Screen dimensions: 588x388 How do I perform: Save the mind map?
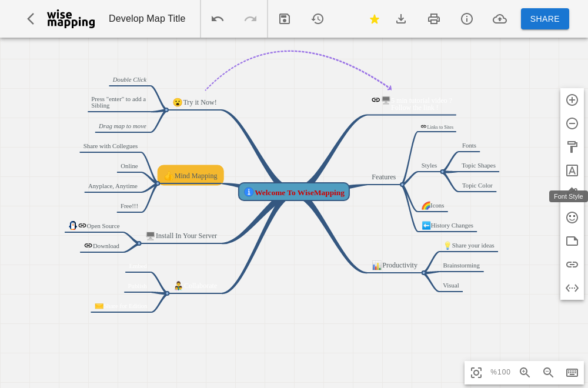tap(285, 19)
